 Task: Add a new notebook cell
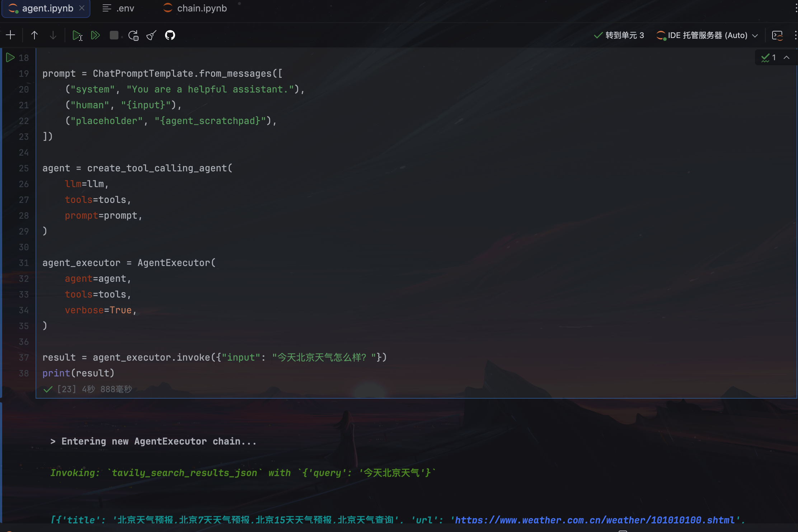[x=11, y=35]
